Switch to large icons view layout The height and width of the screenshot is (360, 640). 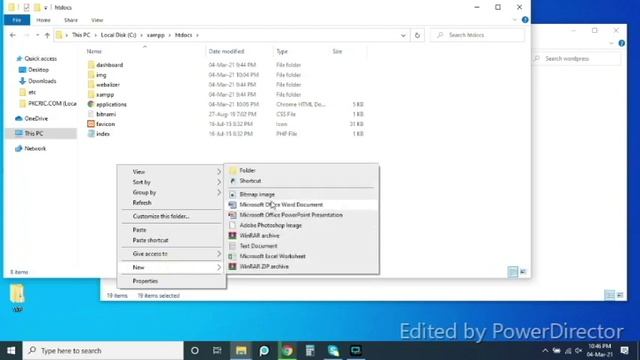coord(523,272)
